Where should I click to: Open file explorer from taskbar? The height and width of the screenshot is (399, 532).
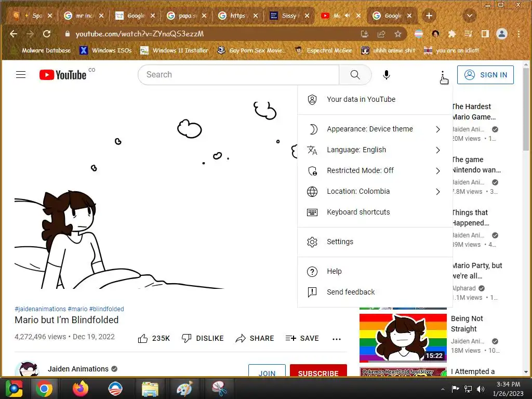pyautogui.click(x=150, y=389)
